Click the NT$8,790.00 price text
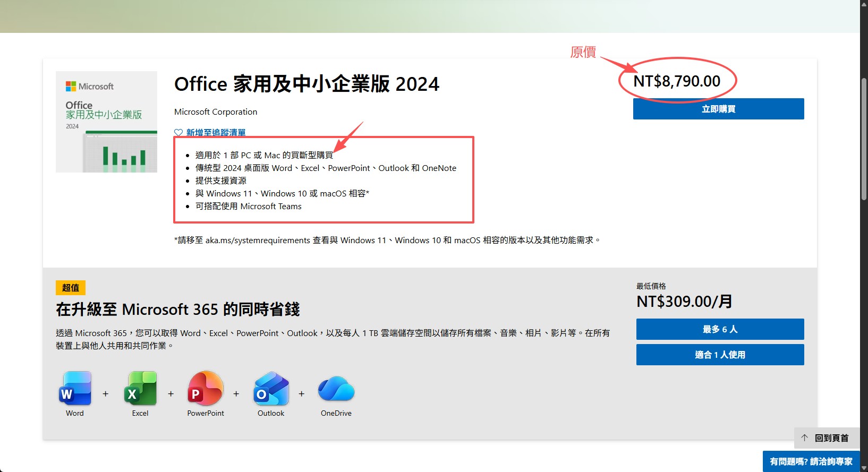Image resolution: width=868 pixels, height=472 pixels. 677,81
